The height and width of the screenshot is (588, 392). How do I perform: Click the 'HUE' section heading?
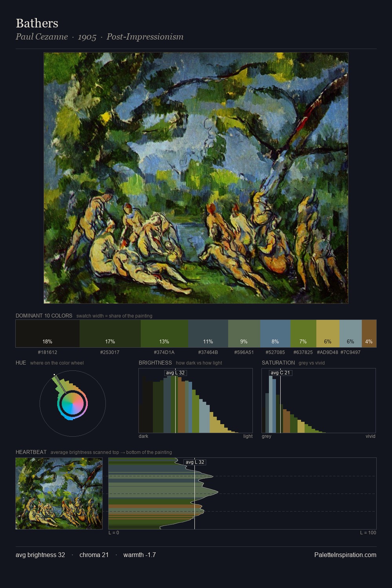click(x=21, y=363)
